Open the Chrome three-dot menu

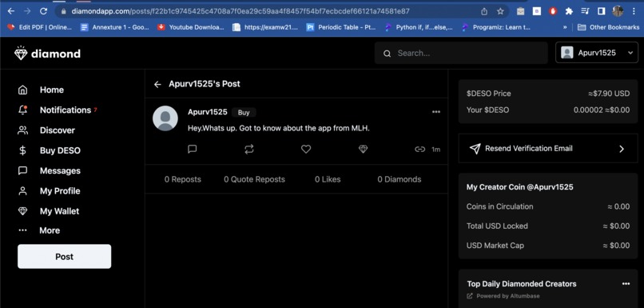(x=634, y=11)
